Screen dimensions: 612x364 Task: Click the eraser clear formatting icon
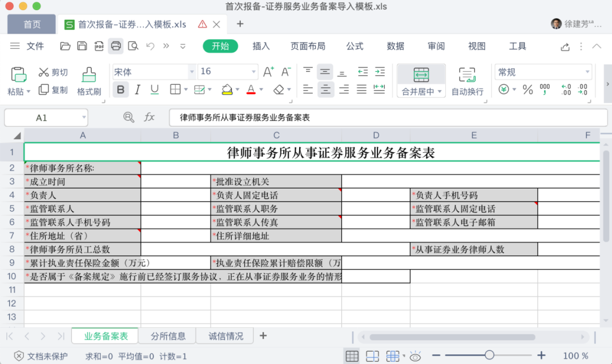point(279,89)
